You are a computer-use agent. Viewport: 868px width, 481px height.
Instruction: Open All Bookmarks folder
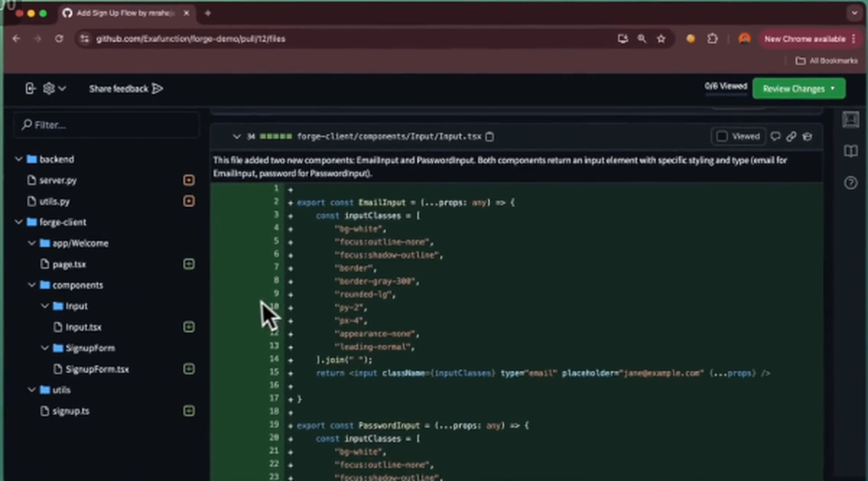pos(826,61)
